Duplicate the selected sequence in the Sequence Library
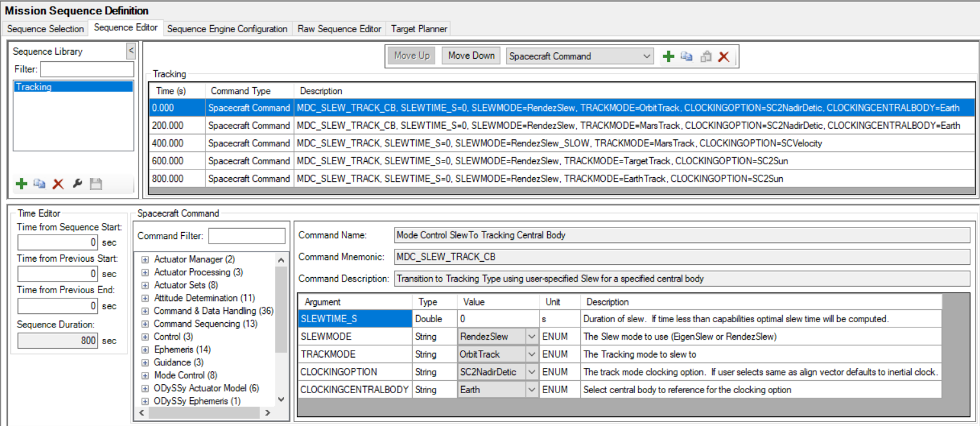980x426 pixels. pos(39,184)
